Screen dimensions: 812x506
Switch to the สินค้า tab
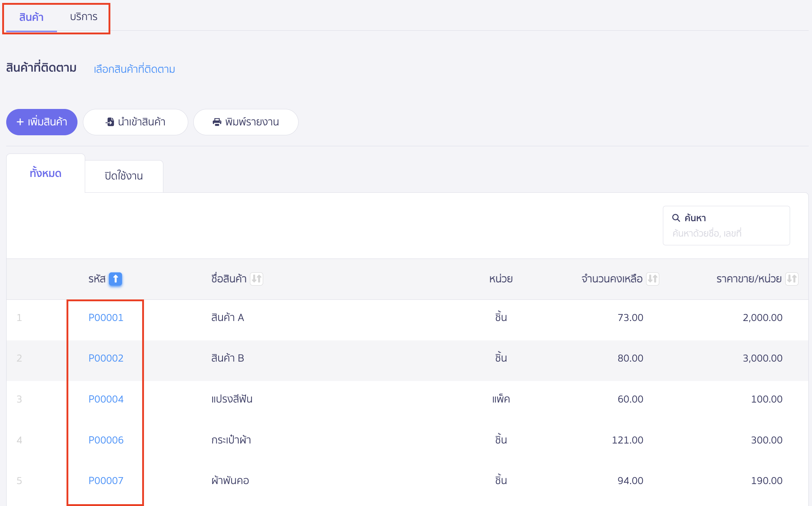pos(31,17)
